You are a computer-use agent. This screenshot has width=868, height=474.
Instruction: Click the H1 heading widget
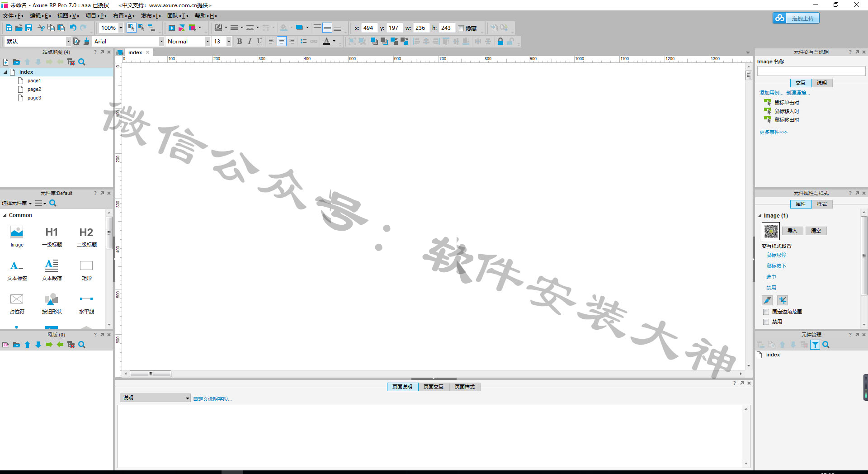click(52, 237)
